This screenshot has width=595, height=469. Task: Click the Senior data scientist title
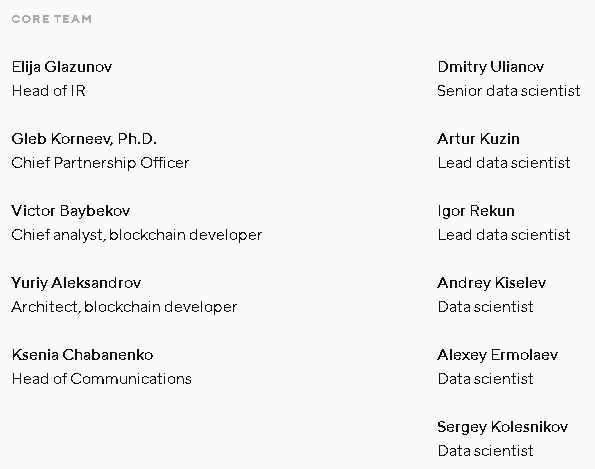pyautogui.click(x=509, y=91)
